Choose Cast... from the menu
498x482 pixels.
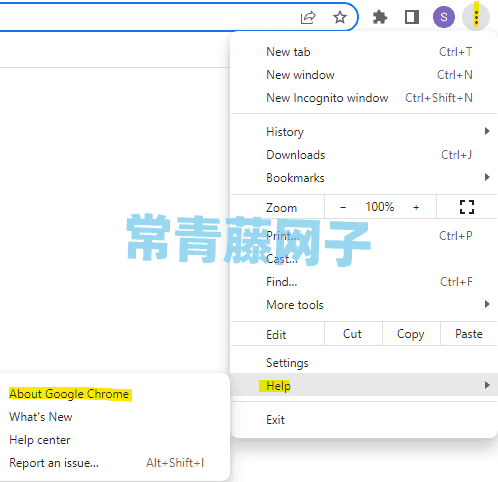pyautogui.click(x=364, y=259)
